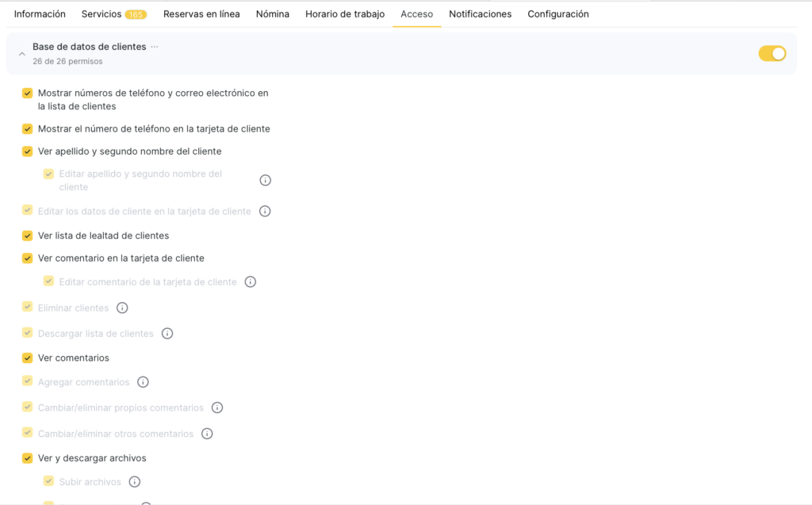Go to the Horario de trabajo tab
The image size is (812, 505).
click(345, 14)
